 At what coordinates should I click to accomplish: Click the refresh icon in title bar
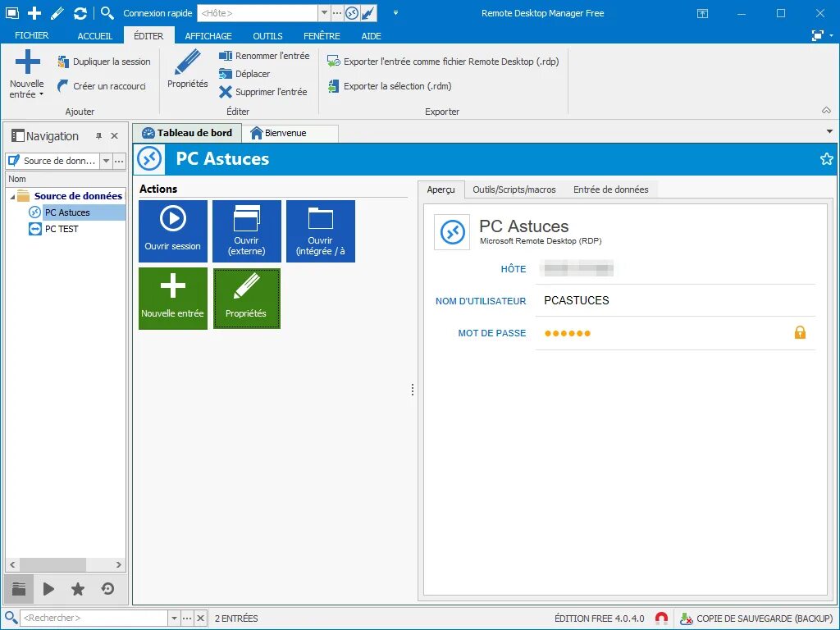[80, 13]
